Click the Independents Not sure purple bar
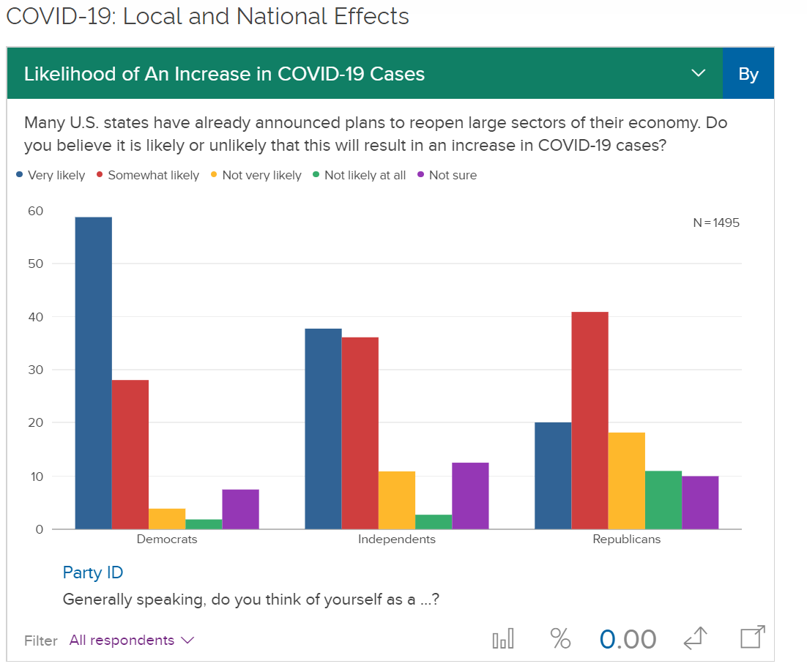The image size is (807, 672). 470,496
